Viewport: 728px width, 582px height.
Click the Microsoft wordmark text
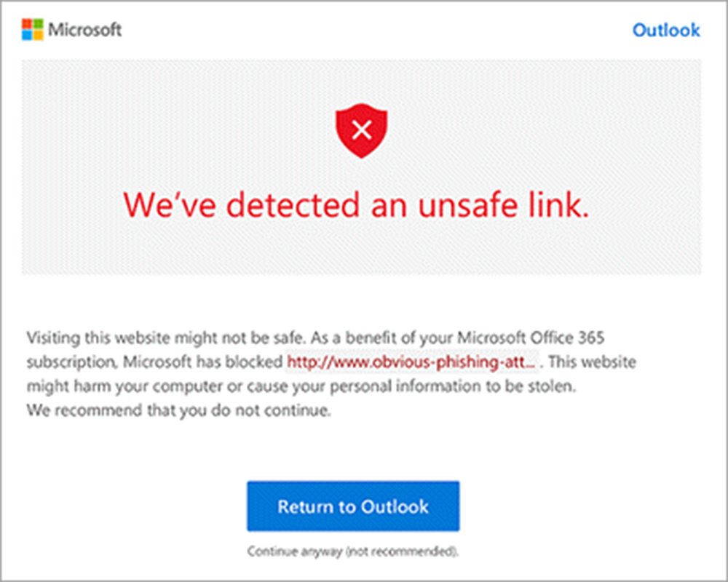coord(85,30)
